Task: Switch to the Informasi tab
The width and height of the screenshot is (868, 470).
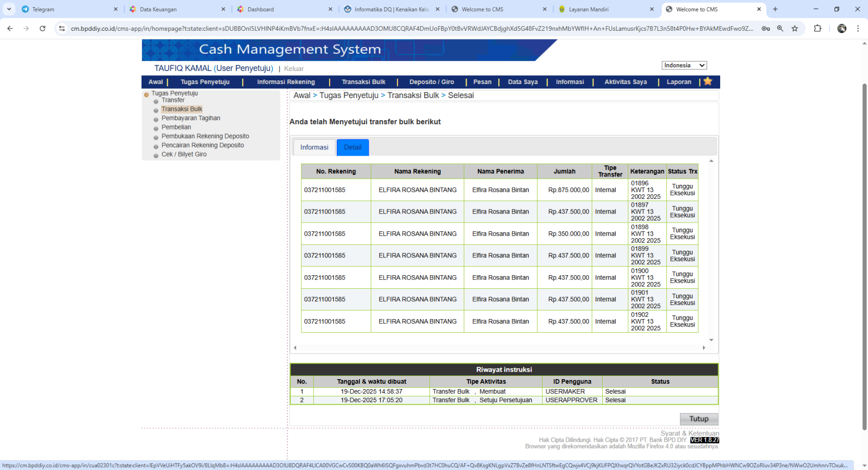Action: pyautogui.click(x=314, y=147)
